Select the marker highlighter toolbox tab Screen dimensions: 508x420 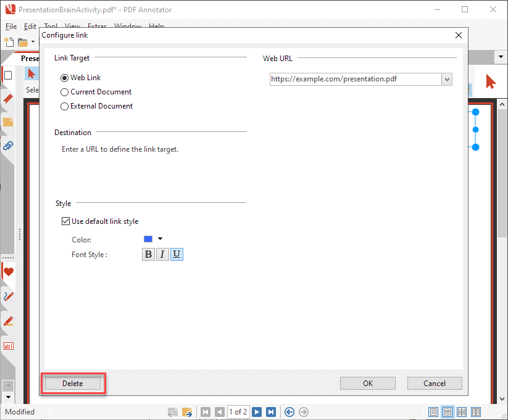pyautogui.click(x=9, y=321)
